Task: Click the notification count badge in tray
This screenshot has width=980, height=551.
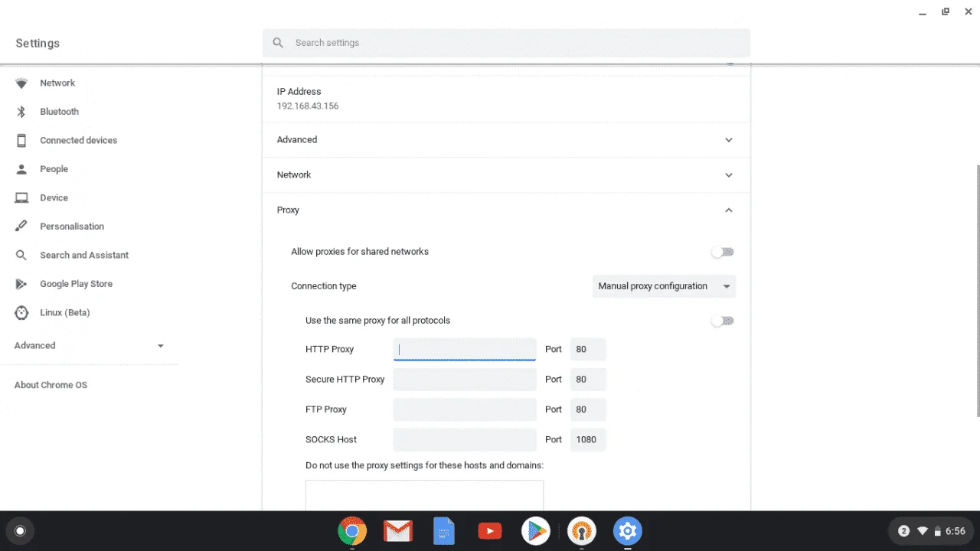Action: click(x=903, y=531)
